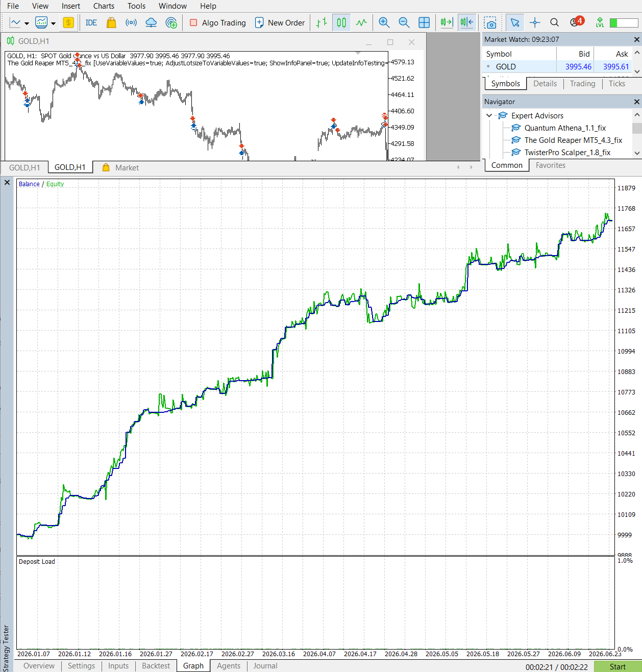Select the GOLD row in Market Watch

pyautogui.click(x=557, y=66)
